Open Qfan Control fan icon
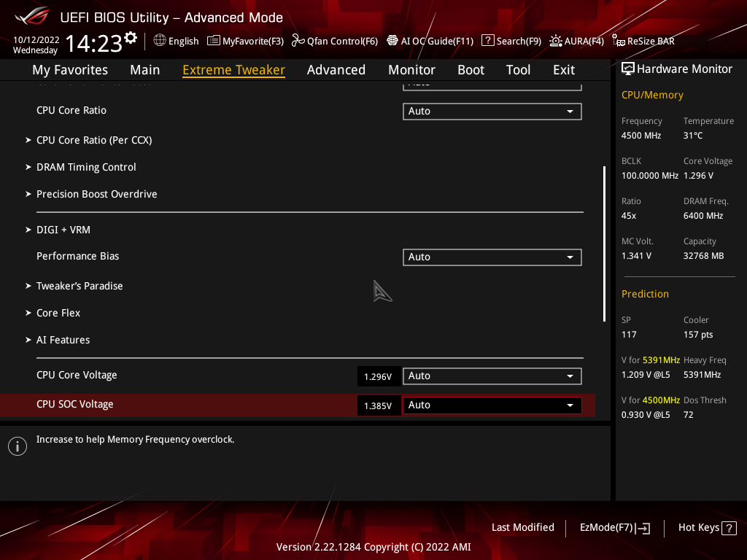 click(298, 41)
